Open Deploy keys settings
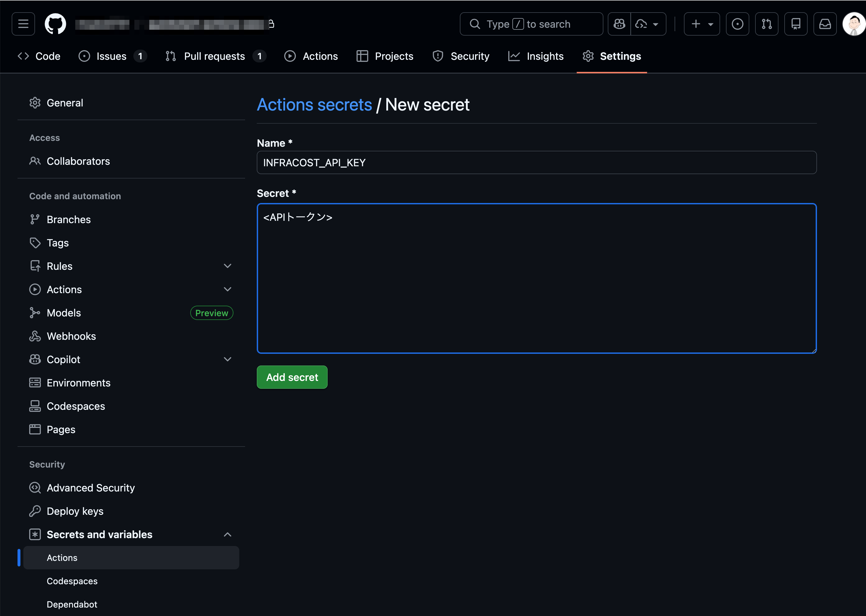 click(x=75, y=511)
